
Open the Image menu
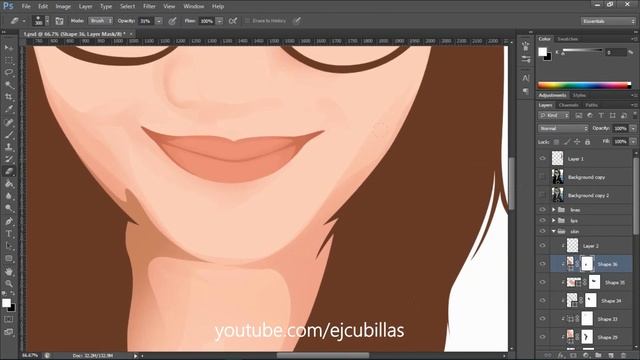[x=63, y=6]
